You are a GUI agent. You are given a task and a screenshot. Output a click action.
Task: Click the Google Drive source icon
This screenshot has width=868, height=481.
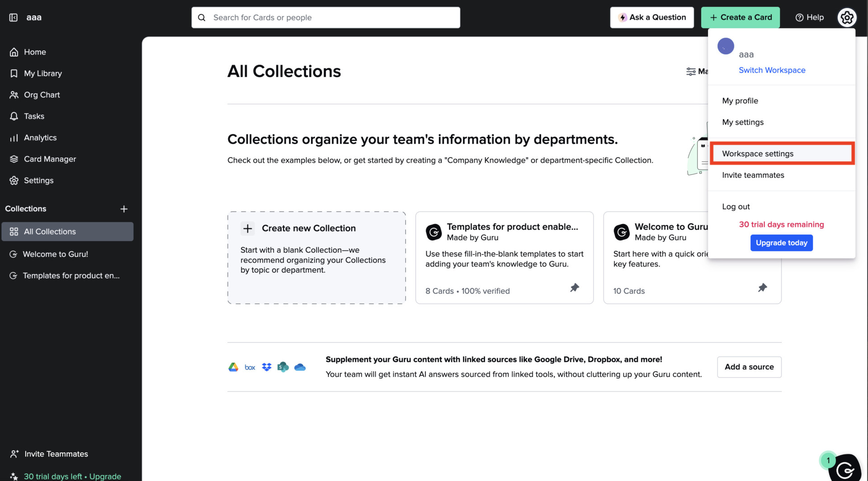(x=233, y=367)
